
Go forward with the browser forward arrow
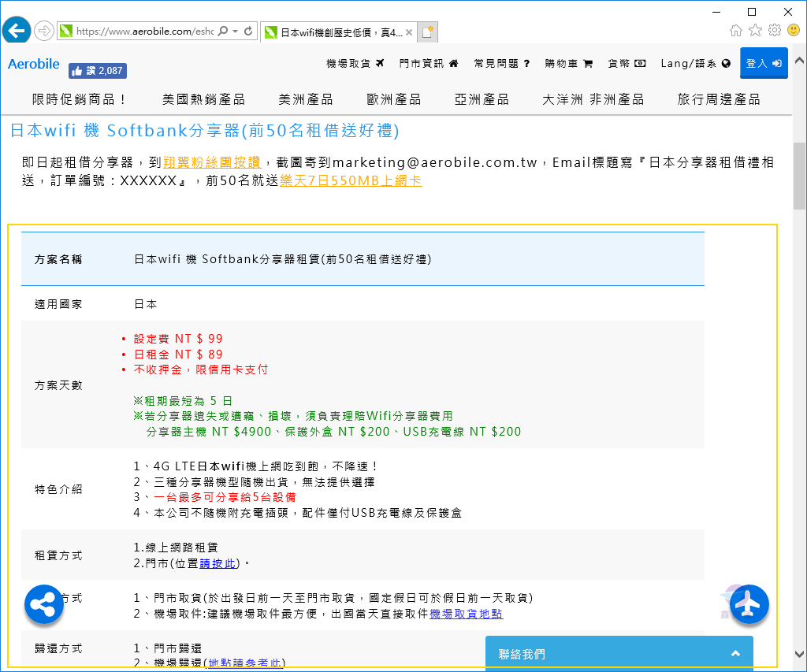click(x=44, y=32)
